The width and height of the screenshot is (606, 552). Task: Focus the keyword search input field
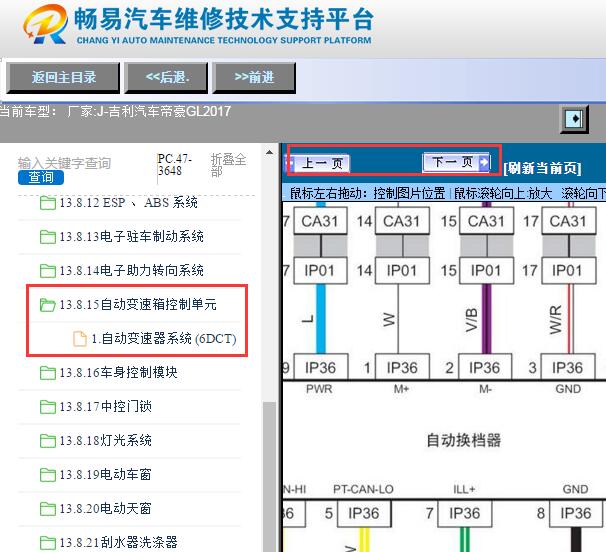(65, 163)
